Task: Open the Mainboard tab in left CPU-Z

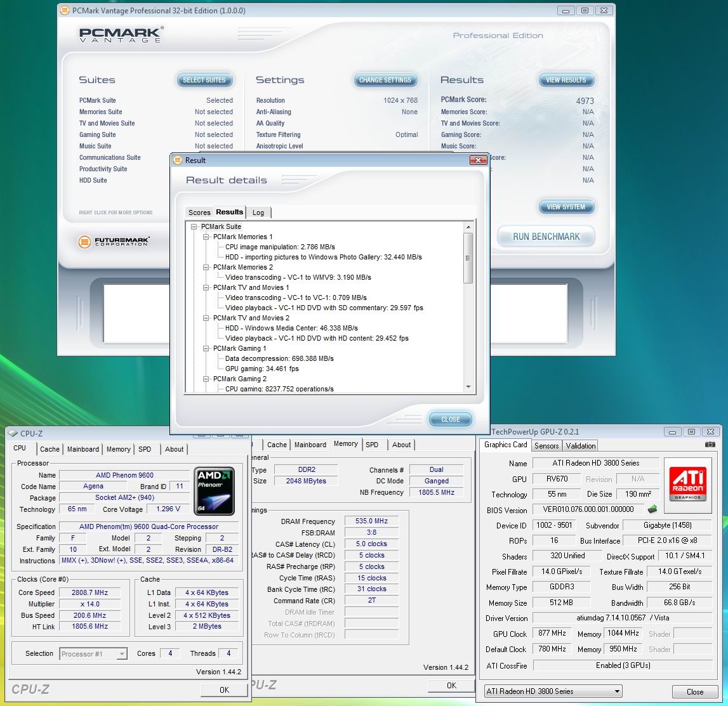Action: tap(83, 449)
